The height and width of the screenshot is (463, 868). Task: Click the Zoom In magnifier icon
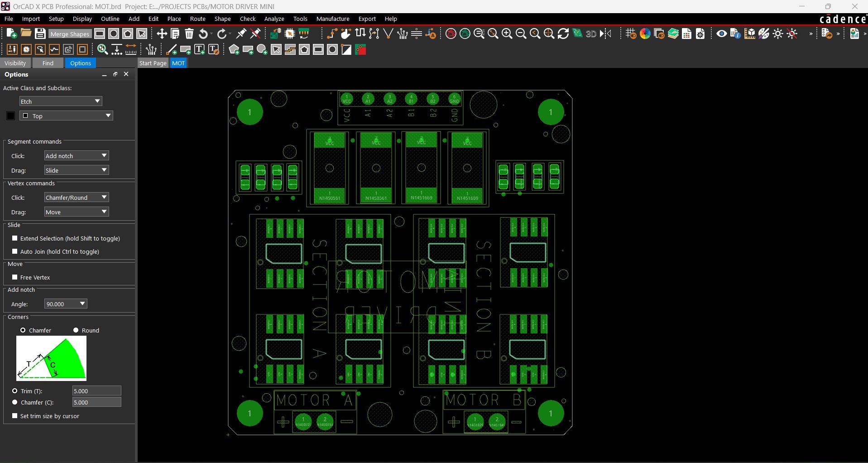[507, 34]
